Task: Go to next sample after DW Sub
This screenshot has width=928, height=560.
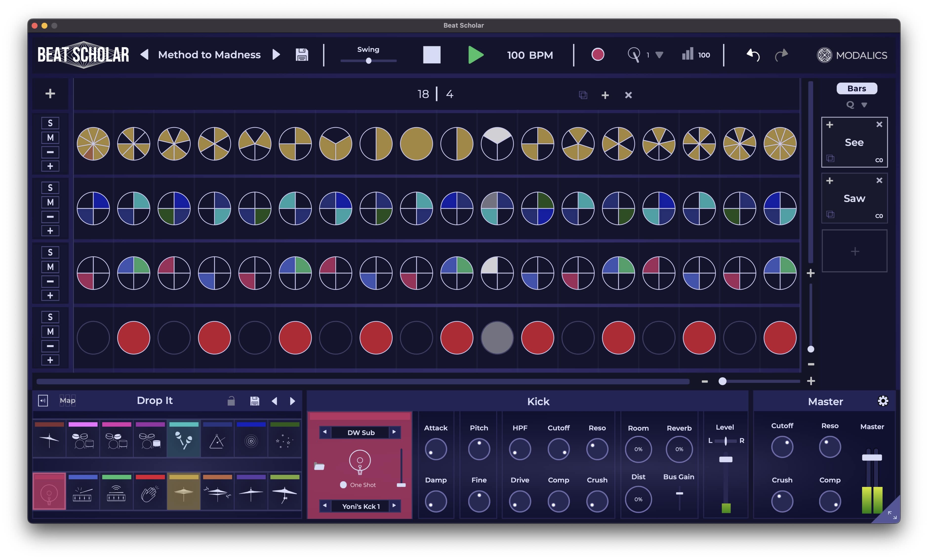Action: coord(394,432)
